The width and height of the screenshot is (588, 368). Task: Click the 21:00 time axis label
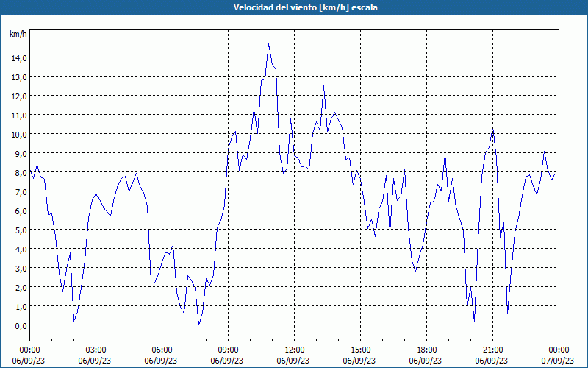[x=492, y=350]
